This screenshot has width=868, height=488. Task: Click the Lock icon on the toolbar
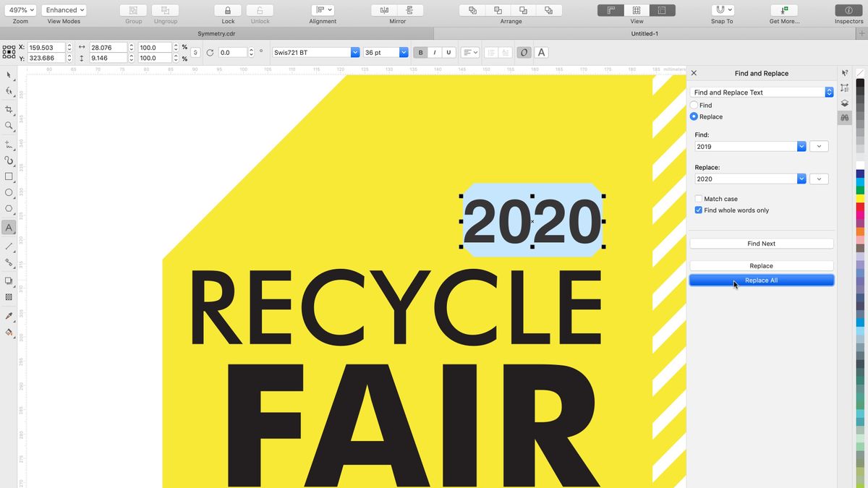point(227,10)
